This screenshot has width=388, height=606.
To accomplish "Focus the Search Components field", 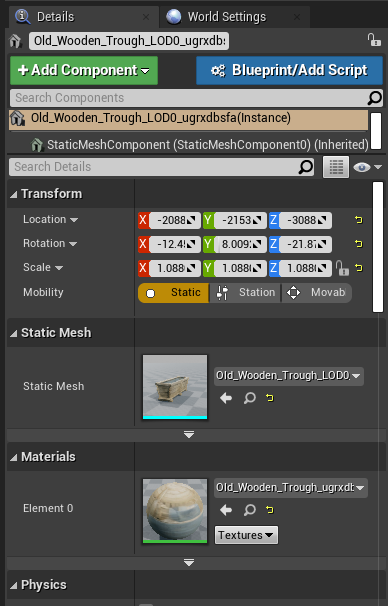I will (189, 98).
